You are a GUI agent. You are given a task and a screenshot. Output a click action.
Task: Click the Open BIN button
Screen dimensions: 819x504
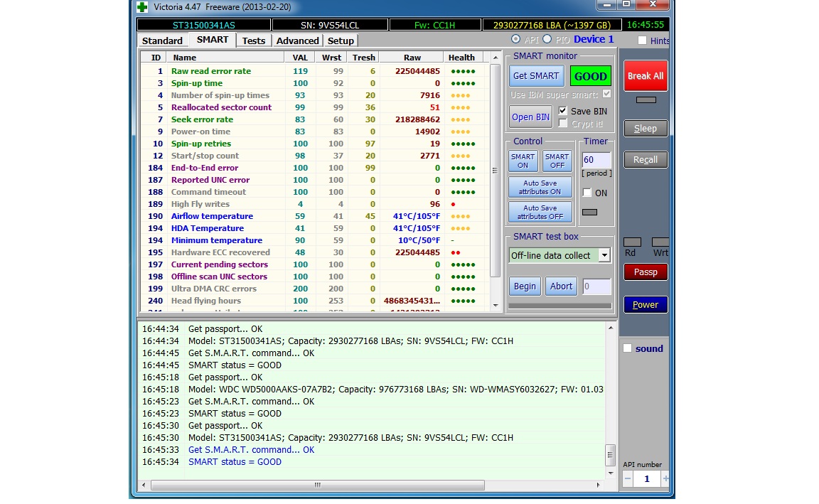click(x=530, y=117)
